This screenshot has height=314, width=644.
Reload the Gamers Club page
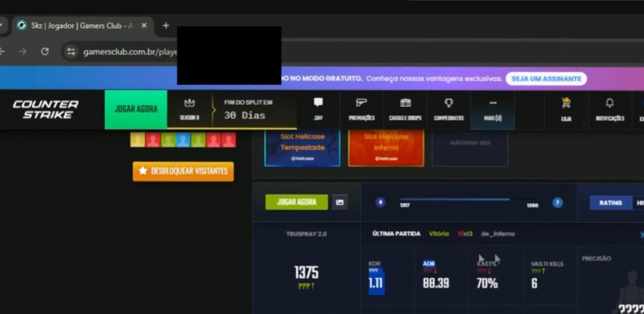45,51
